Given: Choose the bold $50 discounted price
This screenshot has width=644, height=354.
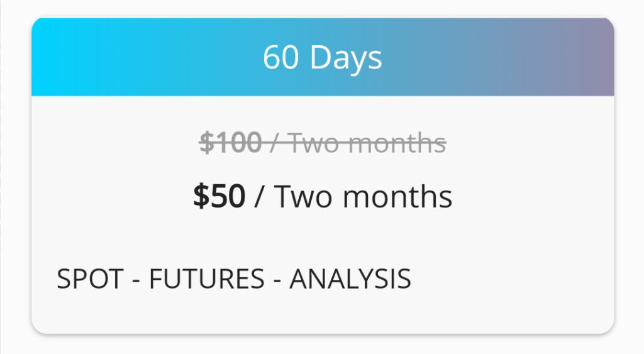Looking at the screenshot, I should pos(219,197).
